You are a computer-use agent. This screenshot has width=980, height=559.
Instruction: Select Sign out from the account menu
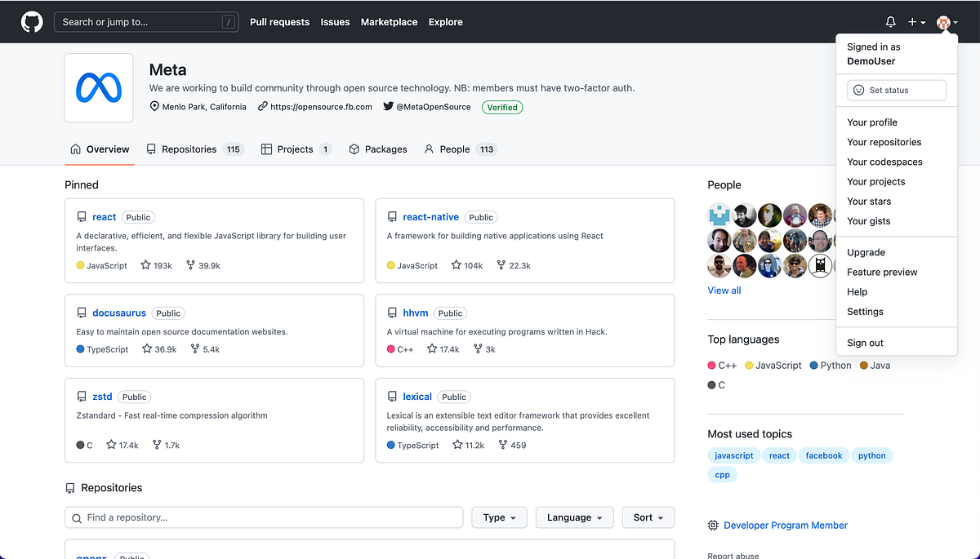[865, 343]
